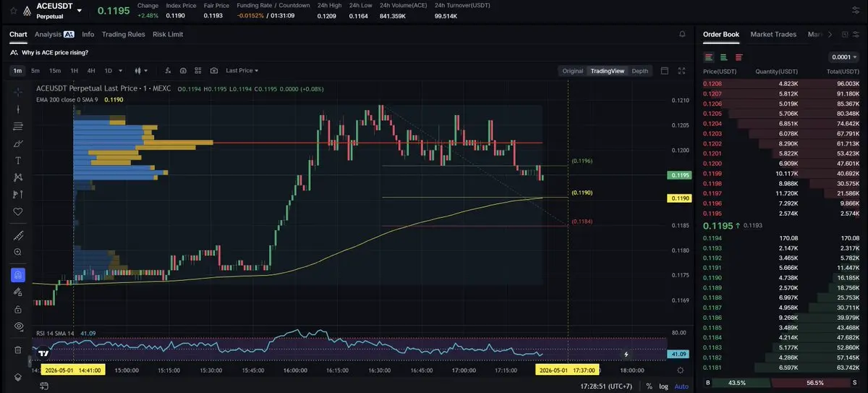Image resolution: width=868 pixels, height=393 pixels.
Task: Open the Last Price dropdown
Action: tap(242, 70)
